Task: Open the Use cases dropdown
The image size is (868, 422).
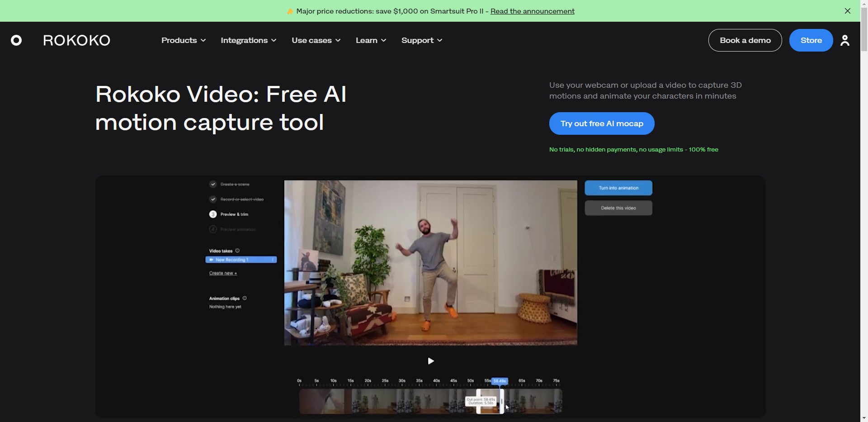Action: [316, 40]
